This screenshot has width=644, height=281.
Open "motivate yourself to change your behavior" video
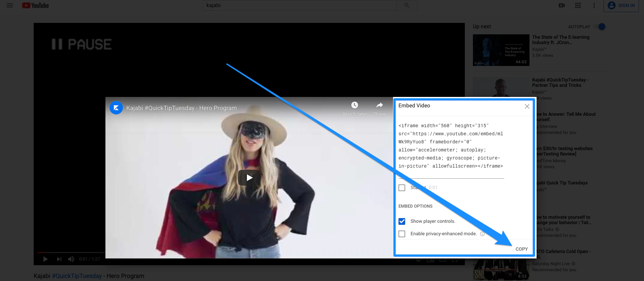(x=564, y=220)
